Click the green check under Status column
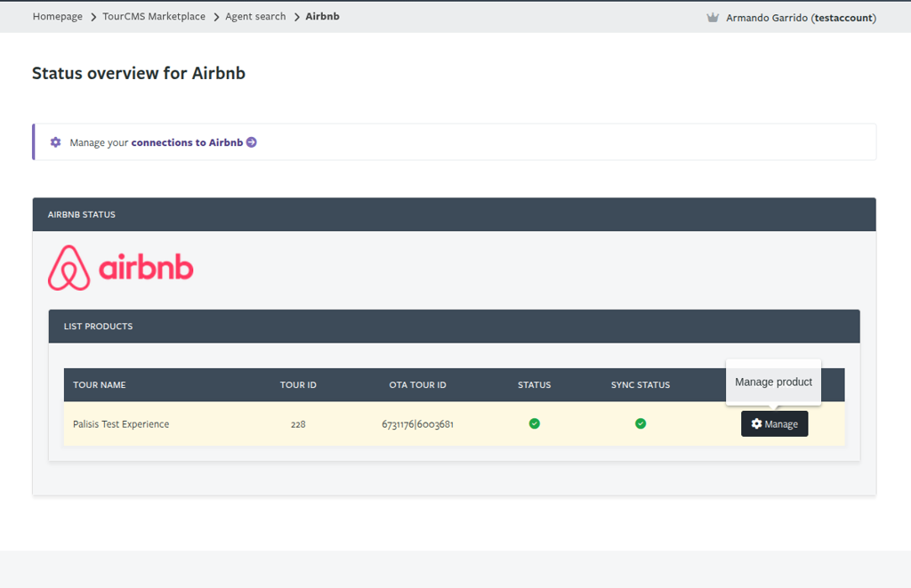The image size is (911, 588). 535,423
